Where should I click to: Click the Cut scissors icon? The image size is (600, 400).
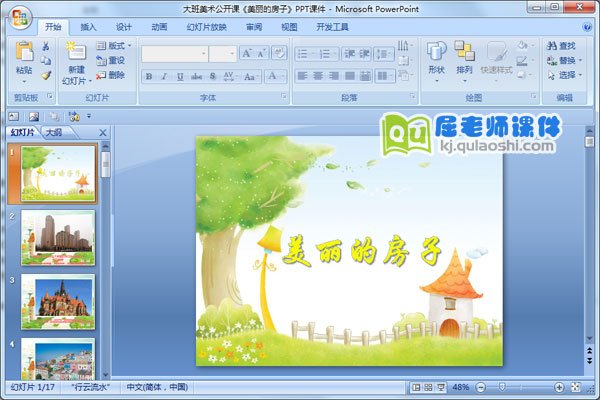click(x=46, y=46)
